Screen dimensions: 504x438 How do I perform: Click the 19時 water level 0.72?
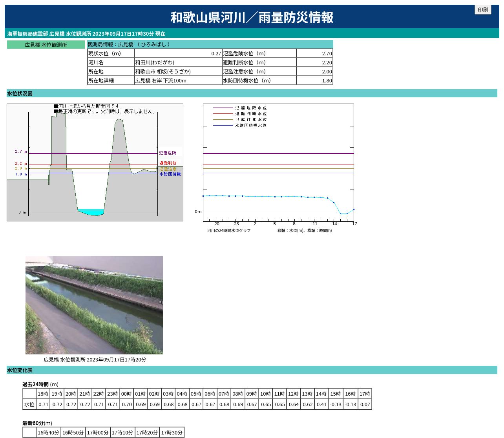(x=57, y=404)
